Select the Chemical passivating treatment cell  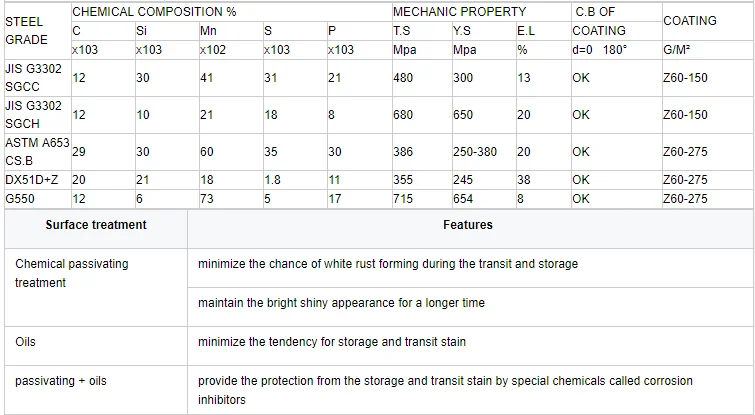tap(72, 273)
